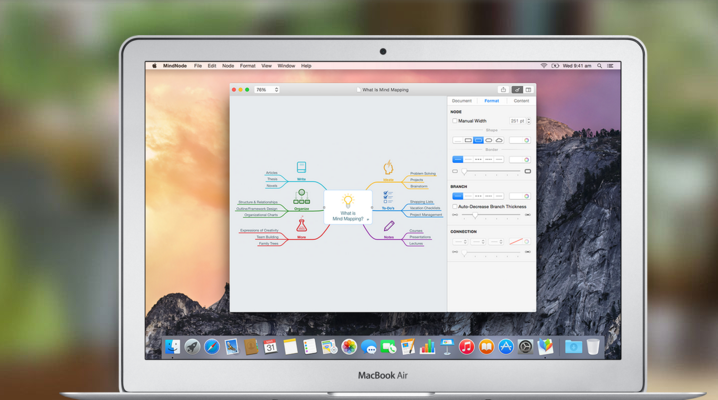Viewport: 718px width, 400px height.
Task: Switch to the Format tab
Action: click(x=492, y=101)
